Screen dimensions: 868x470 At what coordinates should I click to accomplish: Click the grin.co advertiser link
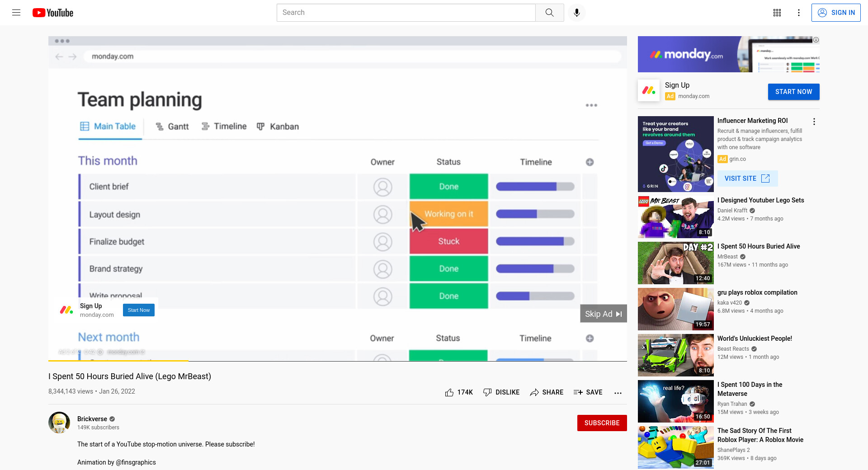pos(737,159)
